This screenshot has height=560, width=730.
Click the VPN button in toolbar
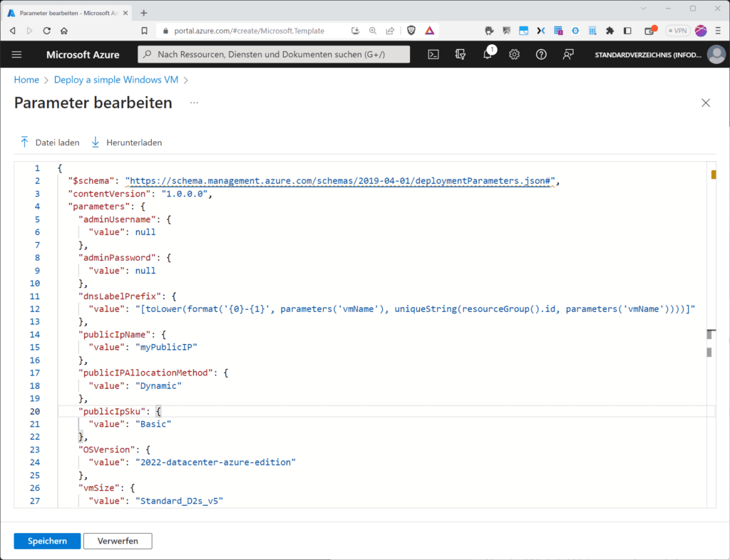[677, 31]
